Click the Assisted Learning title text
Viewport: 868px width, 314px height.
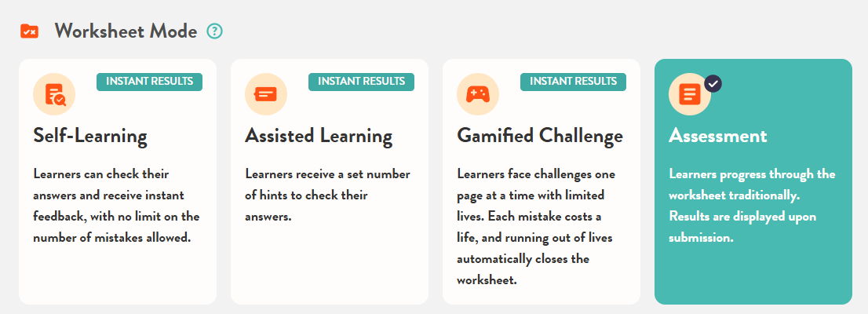pos(319,136)
